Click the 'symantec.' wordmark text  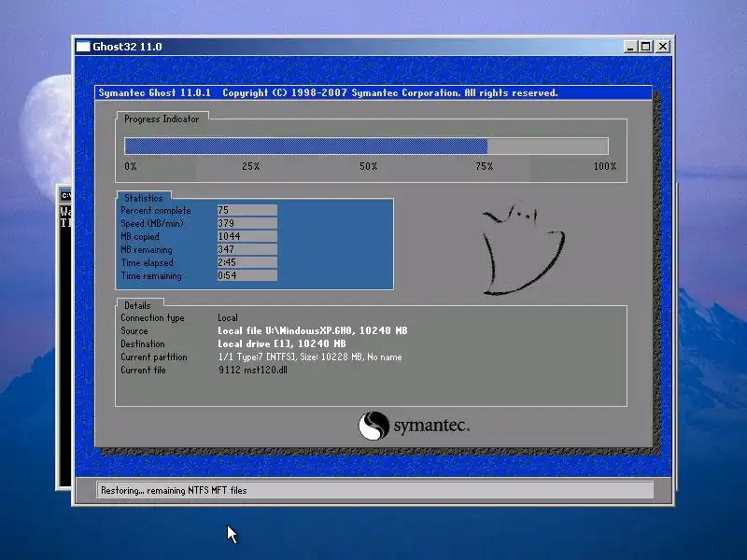click(431, 425)
